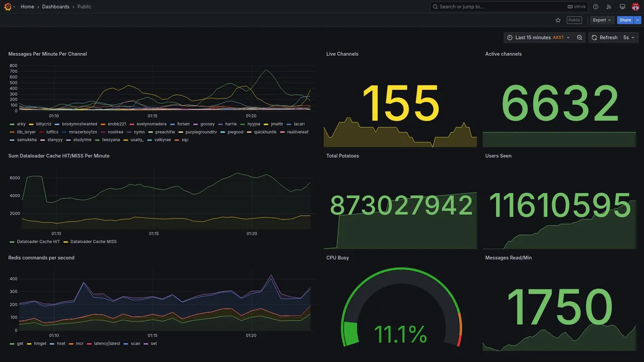Open the news feed RSS icon
This screenshot has height=362, width=644.
coord(609,7)
